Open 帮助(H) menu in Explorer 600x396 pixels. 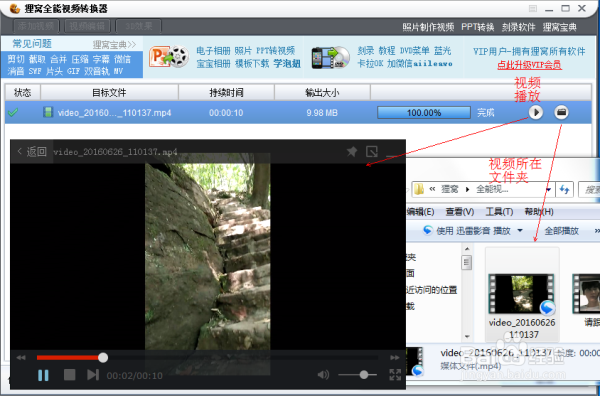(539, 212)
